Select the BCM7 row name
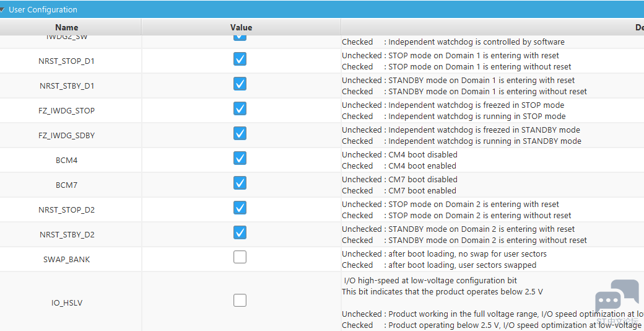 pos(66,185)
